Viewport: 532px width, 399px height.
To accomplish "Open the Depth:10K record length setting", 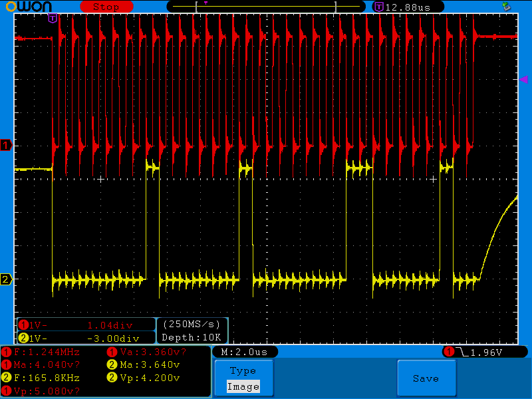I will click(x=192, y=338).
